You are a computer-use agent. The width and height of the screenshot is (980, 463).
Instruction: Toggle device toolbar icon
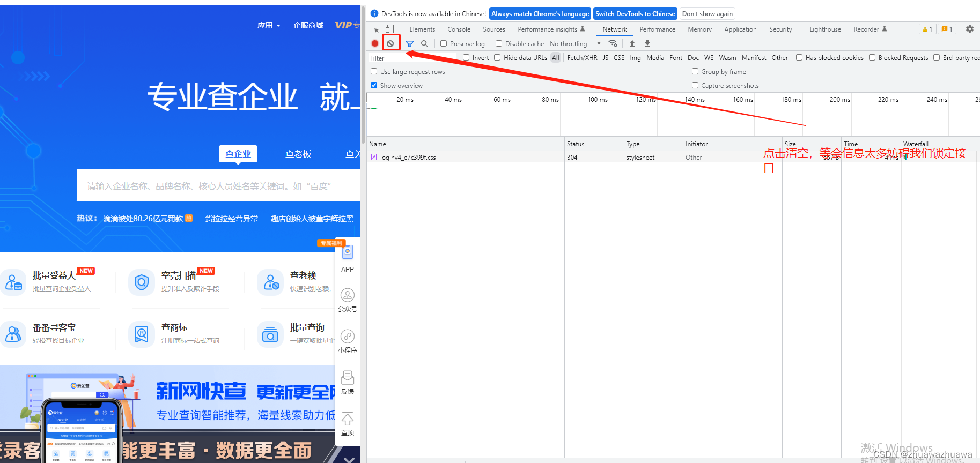(390, 29)
